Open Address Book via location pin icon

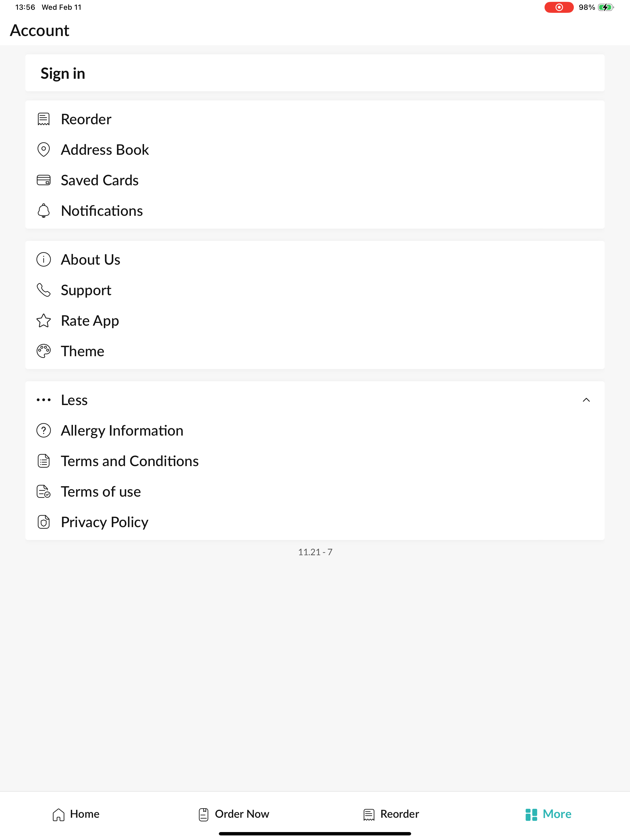[43, 150]
